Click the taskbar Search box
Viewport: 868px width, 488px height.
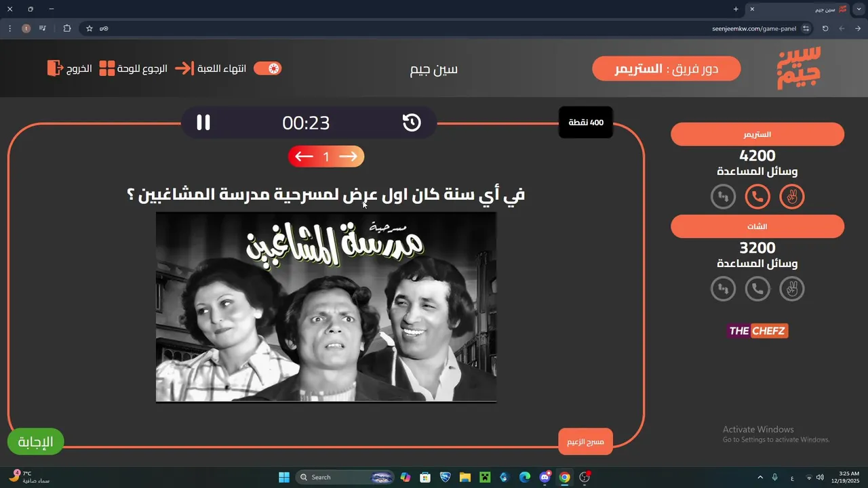click(346, 477)
